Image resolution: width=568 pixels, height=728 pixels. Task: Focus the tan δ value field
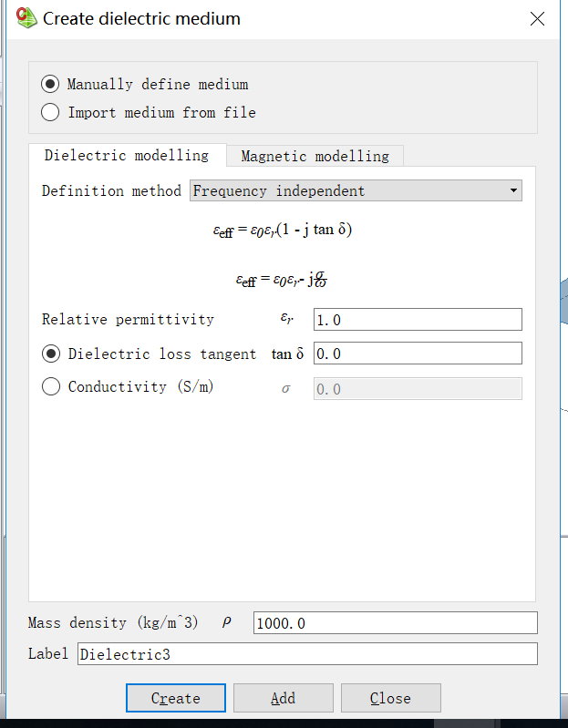coord(417,354)
